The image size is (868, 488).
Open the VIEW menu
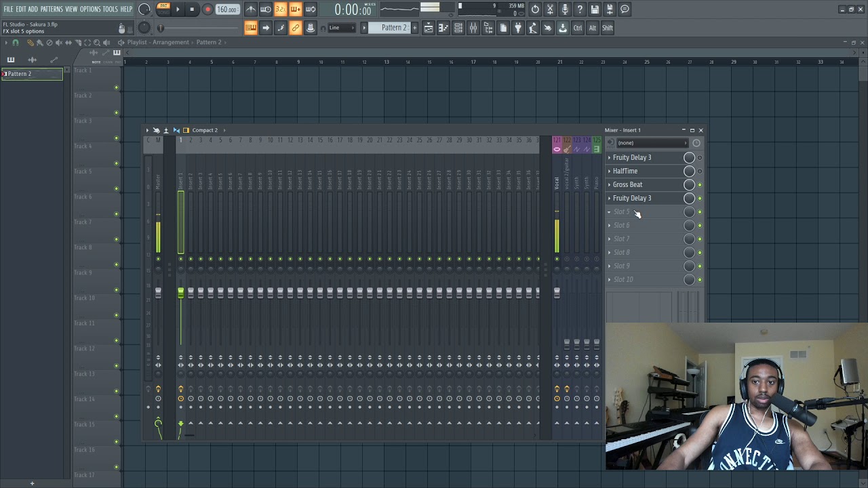(x=71, y=9)
